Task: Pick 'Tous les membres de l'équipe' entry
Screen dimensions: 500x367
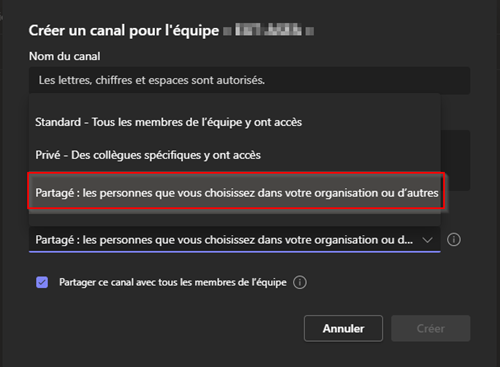Action: 197,122
